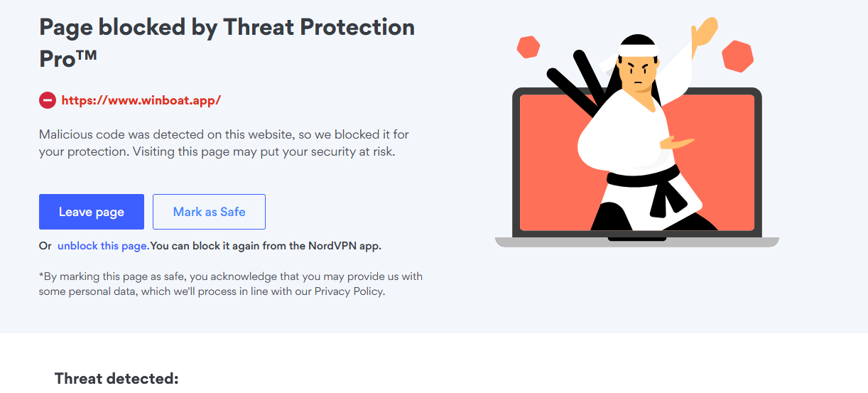The image size is (868, 393).
Task: Click the red hexagon left of the ninja
Action: 529,47
